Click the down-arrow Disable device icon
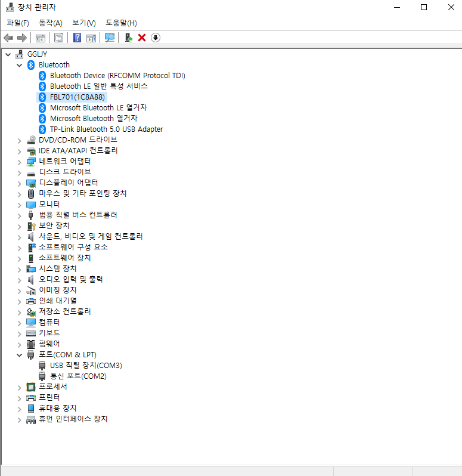Screen dimensions: 462x476 [x=156, y=38]
